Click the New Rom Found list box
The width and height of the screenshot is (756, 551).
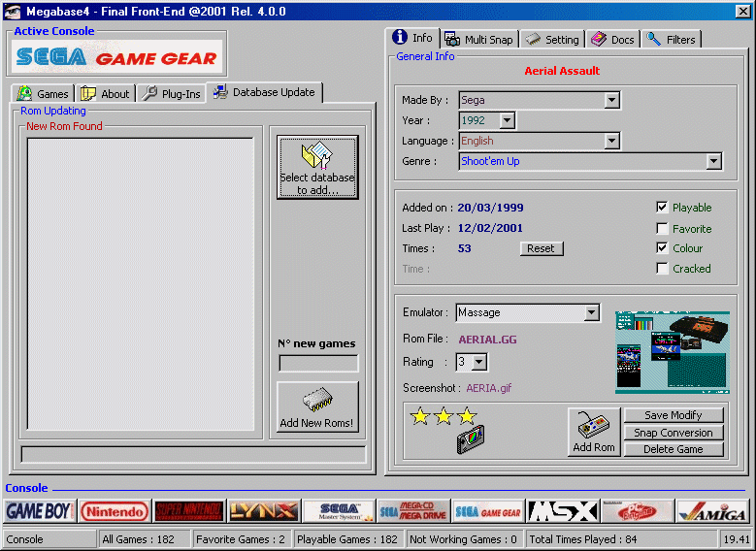coord(141,284)
